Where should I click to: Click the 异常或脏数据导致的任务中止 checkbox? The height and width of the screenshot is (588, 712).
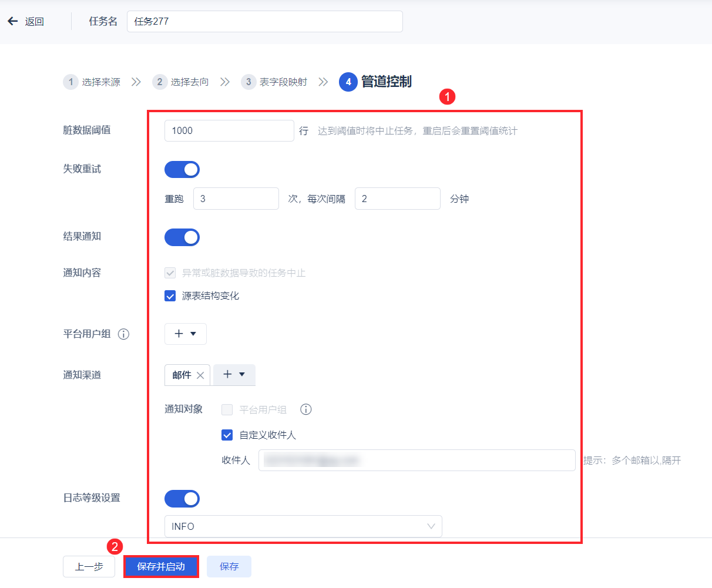pyautogui.click(x=170, y=273)
